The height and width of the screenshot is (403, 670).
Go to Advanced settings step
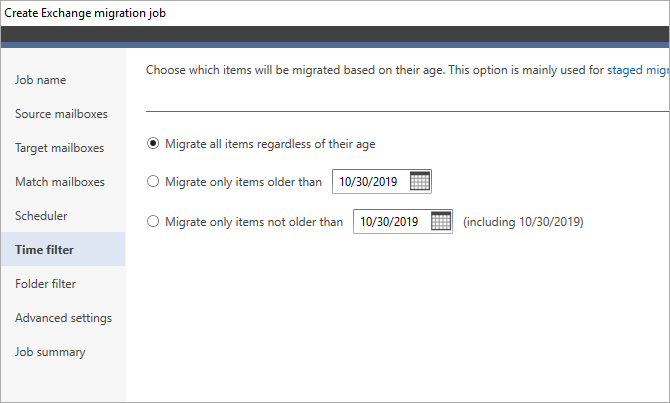coord(63,318)
